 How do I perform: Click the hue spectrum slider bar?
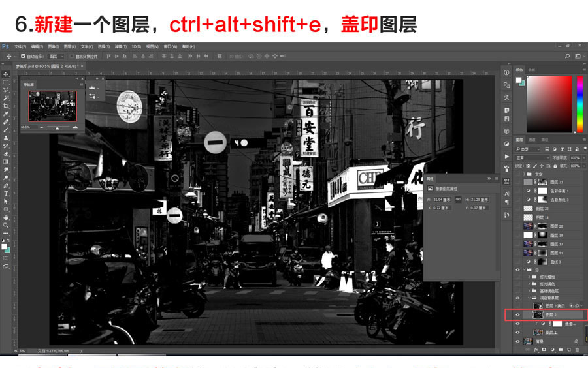click(x=580, y=104)
